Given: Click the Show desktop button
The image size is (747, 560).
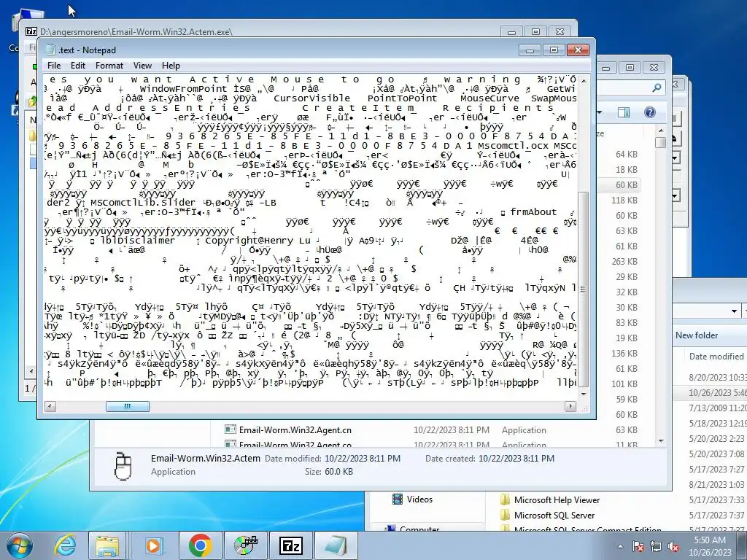Looking at the screenshot, I should coord(743,546).
